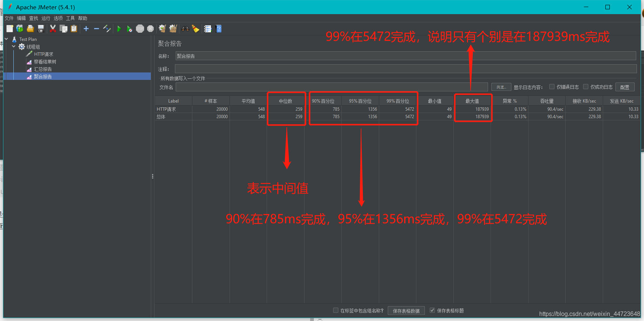Sort by the 99% 百分位 column header
The height and width of the screenshot is (321, 644).
click(x=398, y=101)
